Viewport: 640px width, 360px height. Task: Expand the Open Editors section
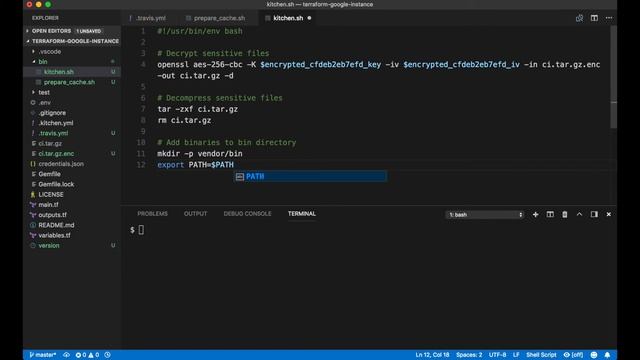pos(51,31)
